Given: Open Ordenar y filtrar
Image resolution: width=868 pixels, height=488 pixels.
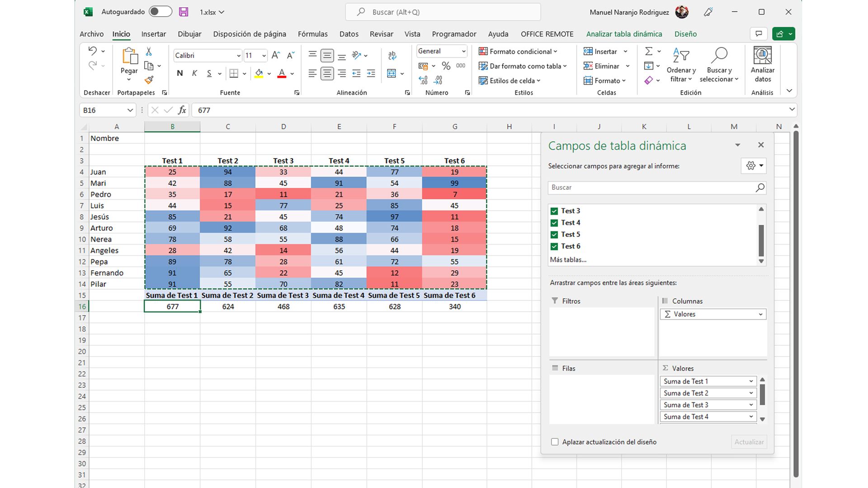Looking at the screenshot, I should (x=681, y=66).
